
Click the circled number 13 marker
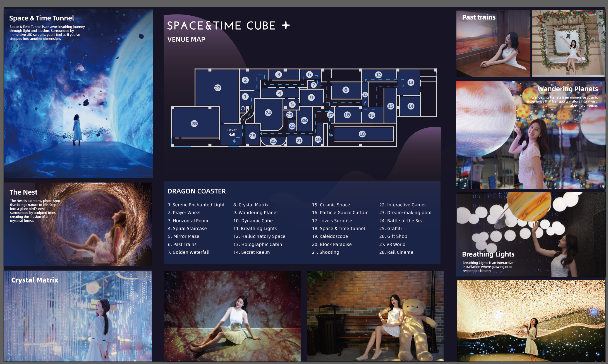tap(411, 82)
